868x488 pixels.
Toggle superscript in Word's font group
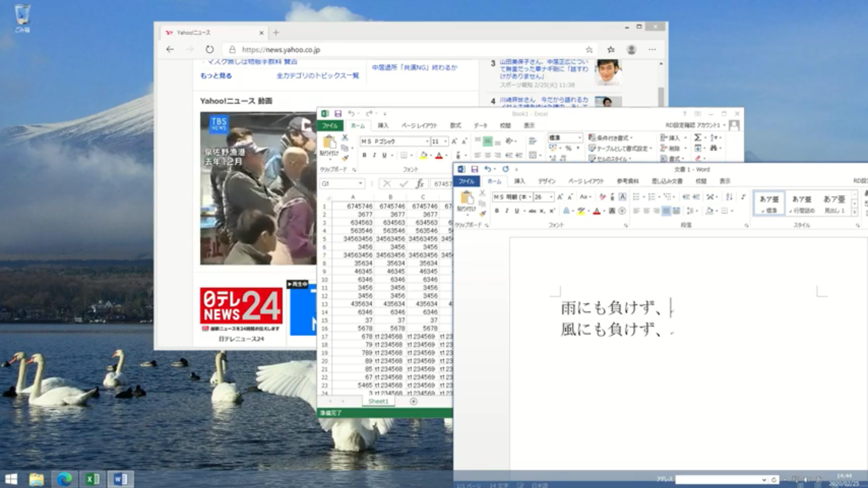[x=552, y=211]
